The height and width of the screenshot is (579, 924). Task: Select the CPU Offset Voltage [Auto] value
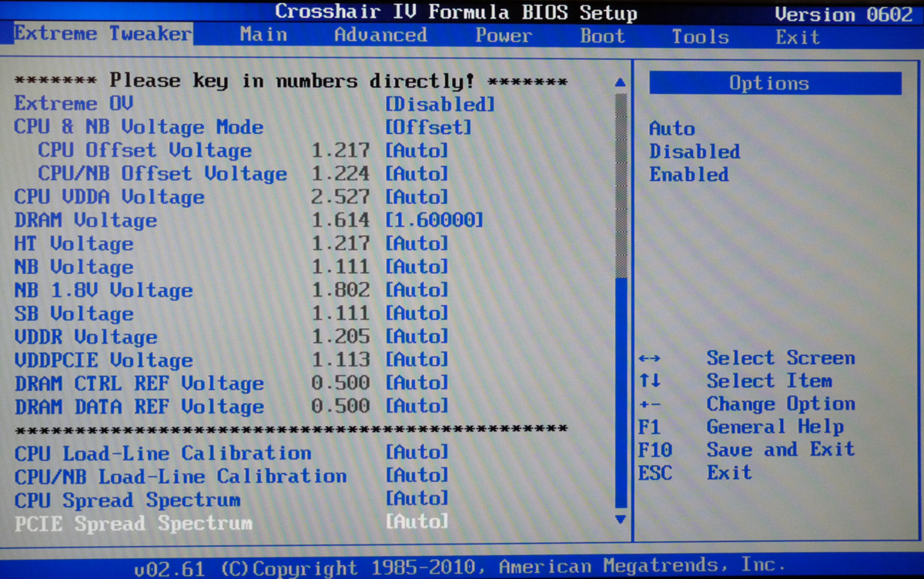tap(417, 150)
